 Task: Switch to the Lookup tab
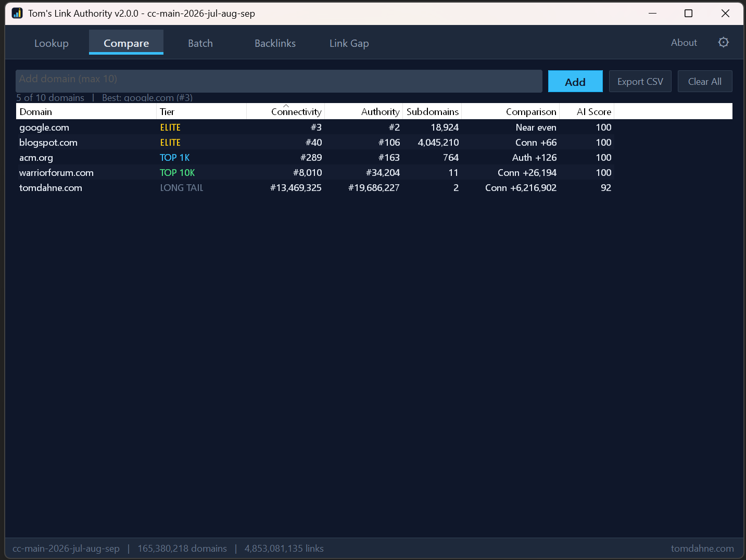click(x=52, y=43)
